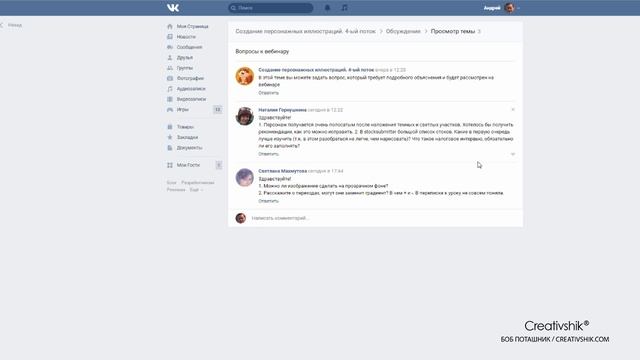Reply to Наталия Горкушкина comment
The image size is (640, 360).
click(x=269, y=154)
